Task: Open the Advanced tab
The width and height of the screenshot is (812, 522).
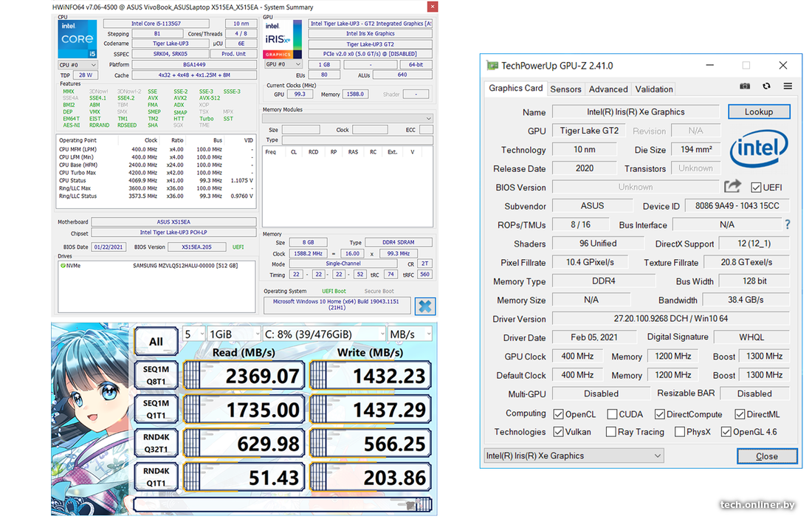Action: click(608, 89)
